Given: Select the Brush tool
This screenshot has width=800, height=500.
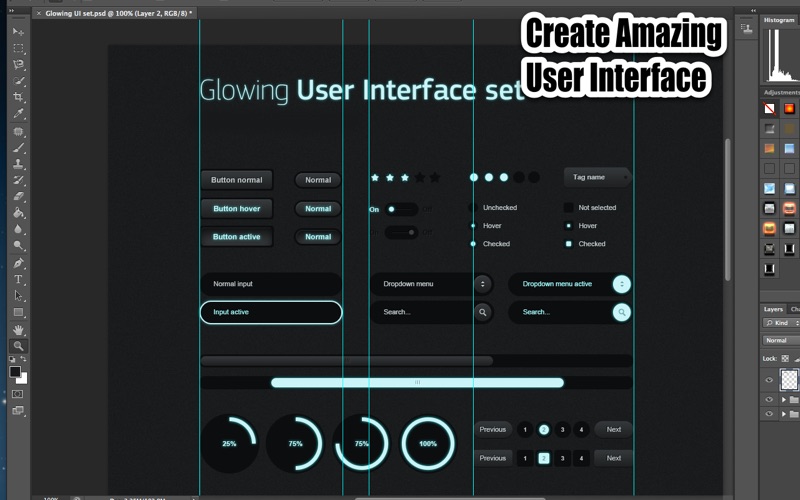Looking at the screenshot, I should (18, 148).
